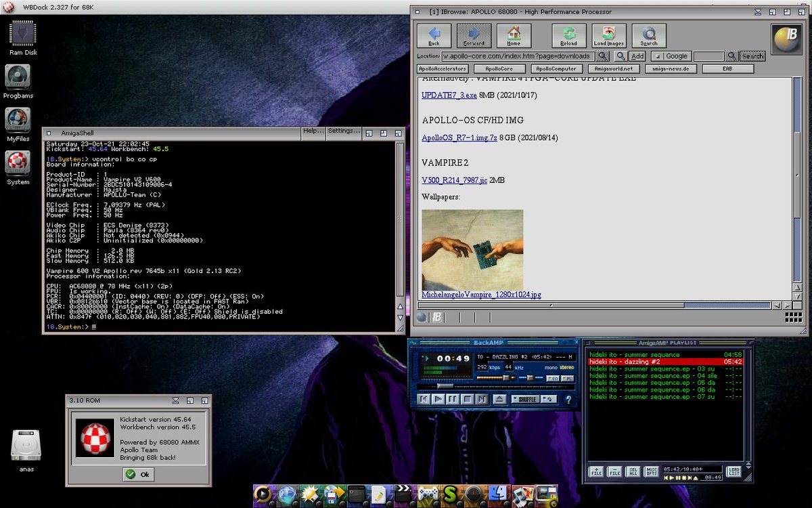Skip to next track in BackAMP
Screen dimensions: 812x508
point(482,400)
